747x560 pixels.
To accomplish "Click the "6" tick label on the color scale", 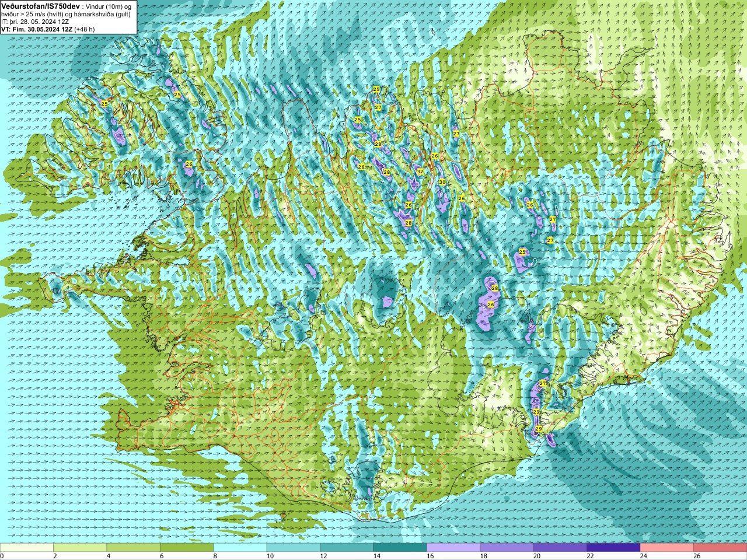I will pyautogui.click(x=162, y=556).
